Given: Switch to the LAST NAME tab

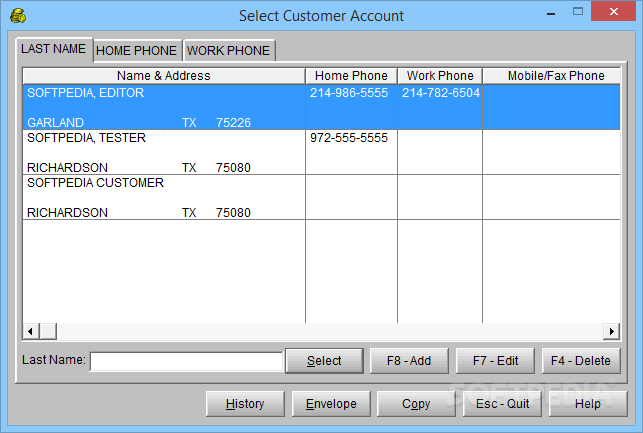Looking at the screenshot, I should [54, 49].
